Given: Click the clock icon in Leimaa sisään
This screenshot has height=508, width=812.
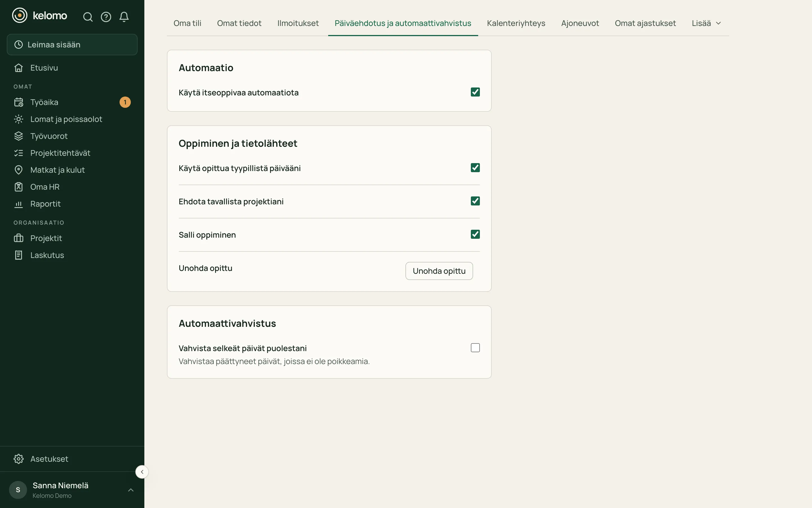Looking at the screenshot, I should (18, 45).
